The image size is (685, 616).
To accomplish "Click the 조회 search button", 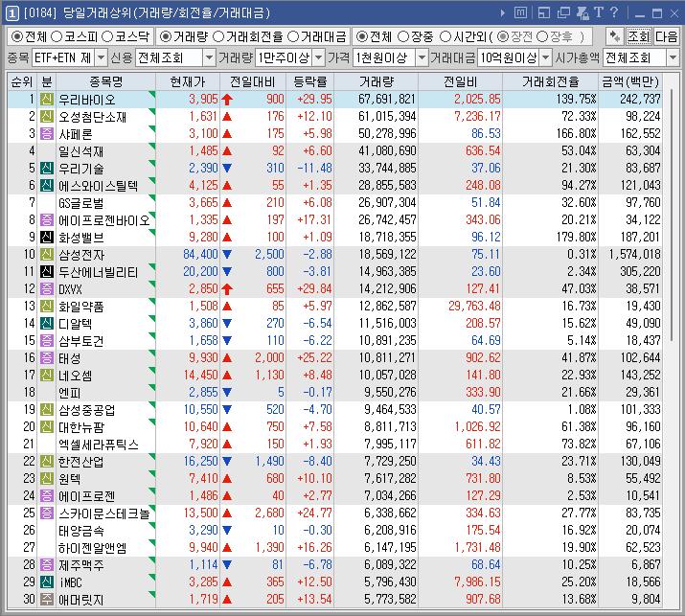I will coord(639,36).
